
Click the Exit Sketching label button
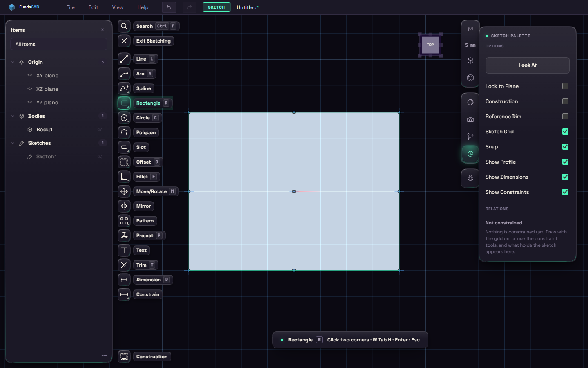pyautogui.click(x=154, y=41)
